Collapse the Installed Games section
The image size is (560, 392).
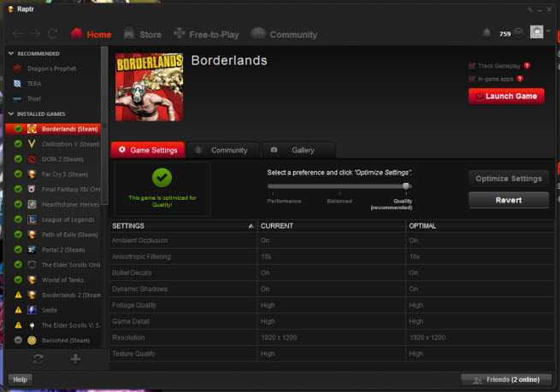point(11,114)
